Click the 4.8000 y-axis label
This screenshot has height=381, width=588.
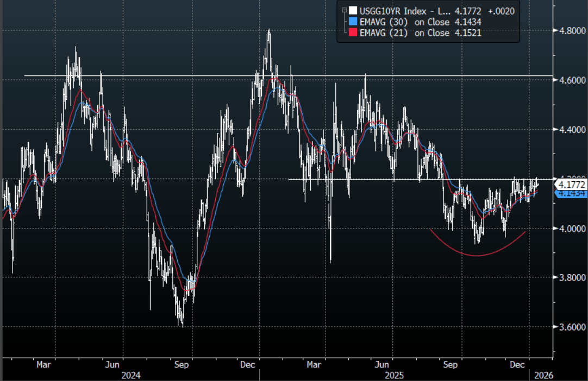[570, 31]
